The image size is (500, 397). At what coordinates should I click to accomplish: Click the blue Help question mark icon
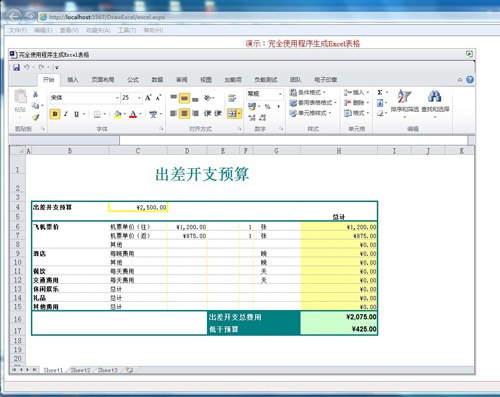470,79
